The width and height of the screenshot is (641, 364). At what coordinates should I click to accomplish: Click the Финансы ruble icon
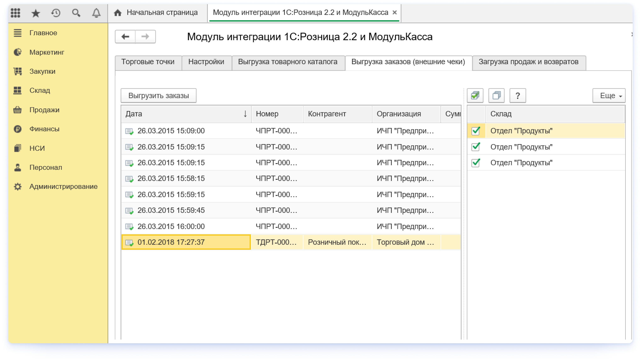pyautogui.click(x=18, y=129)
